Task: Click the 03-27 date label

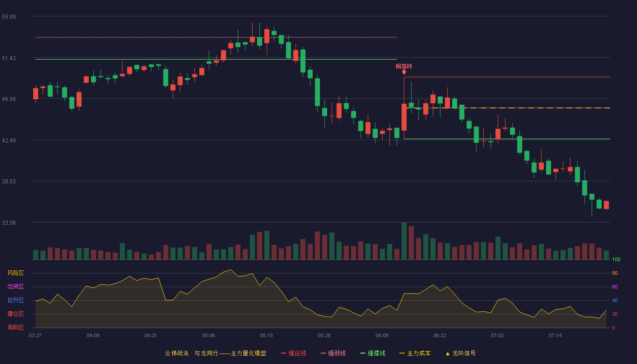Action: pyautogui.click(x=35, y=335)
